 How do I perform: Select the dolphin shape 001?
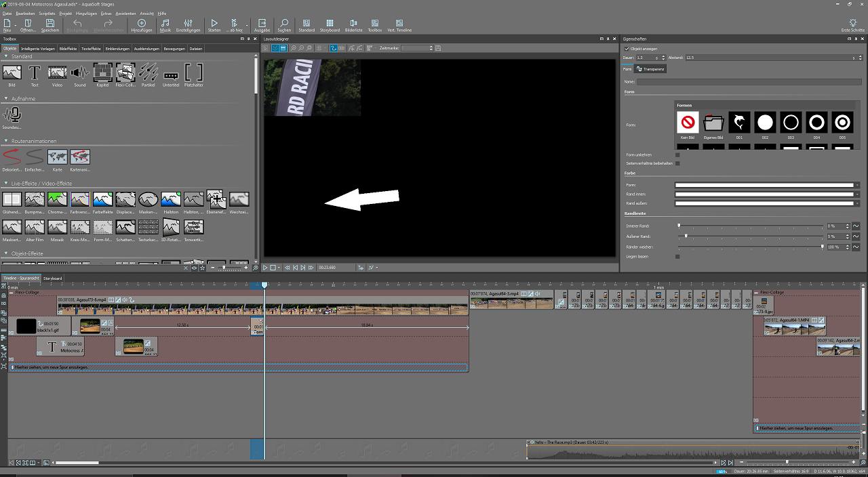coord(739,123)
